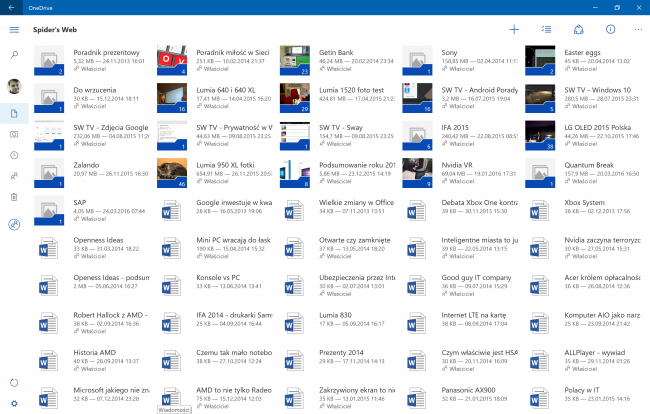Open the Historia AMD document icon

click(x=49, y=361)
